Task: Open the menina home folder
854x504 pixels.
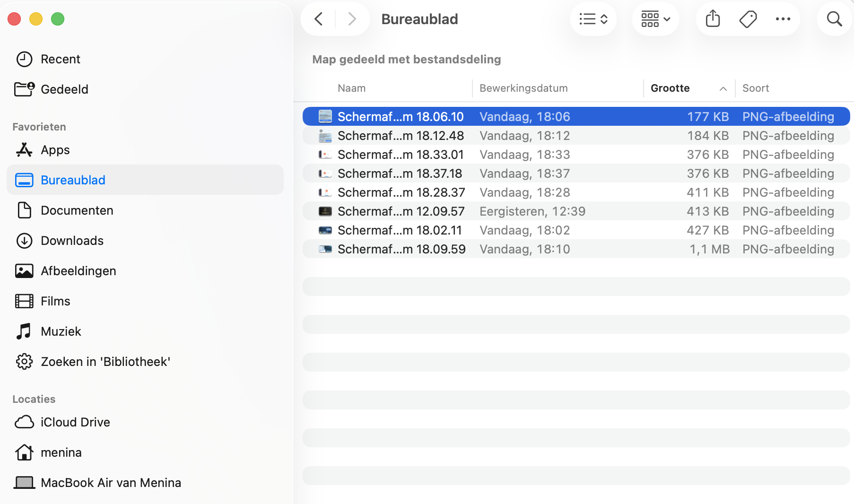Action: [61, 452]
